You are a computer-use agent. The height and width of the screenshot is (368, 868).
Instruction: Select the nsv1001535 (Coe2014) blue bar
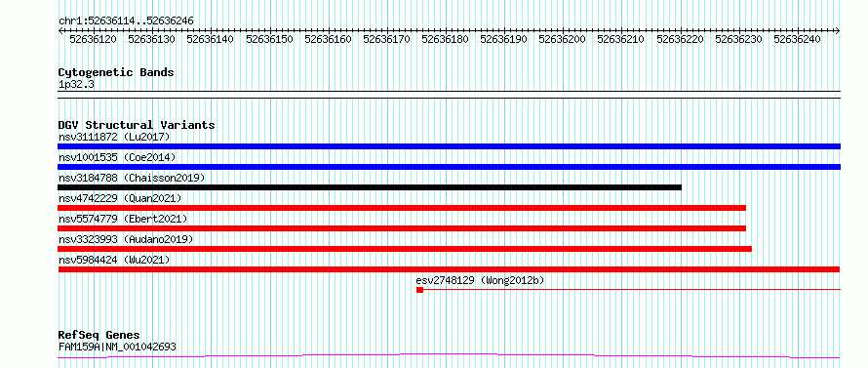449,167
